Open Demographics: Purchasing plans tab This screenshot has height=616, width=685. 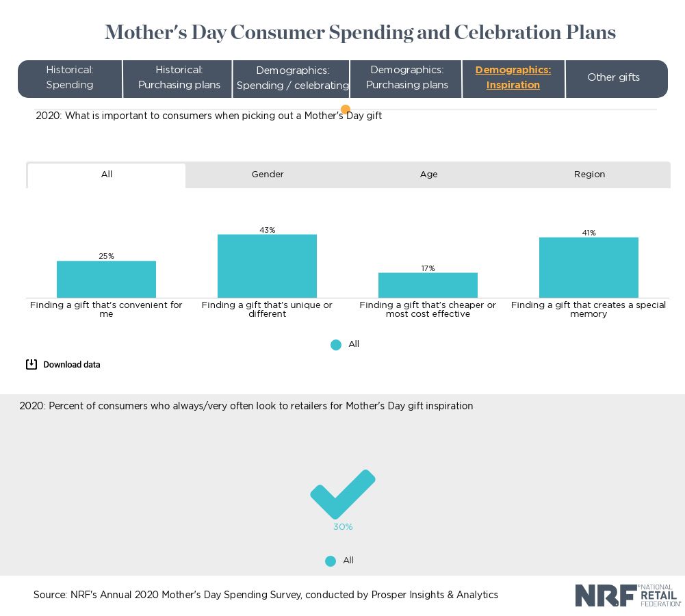click(x=407, y=77)
